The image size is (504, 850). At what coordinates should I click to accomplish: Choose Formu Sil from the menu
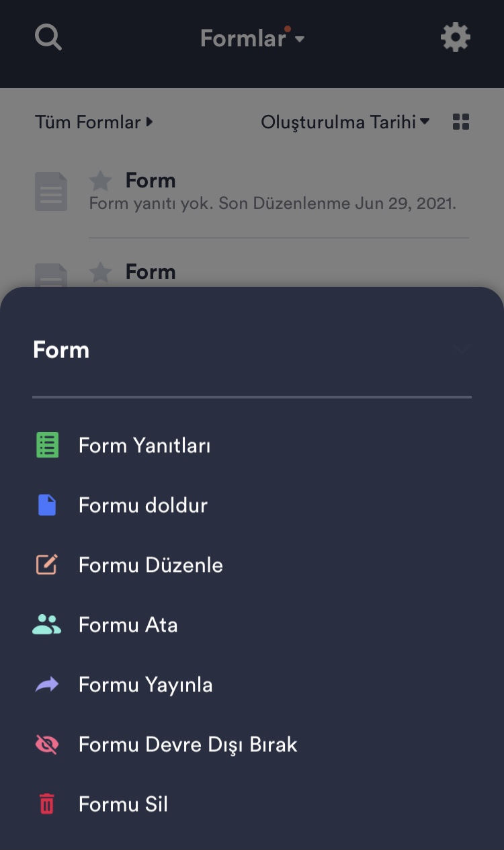tap(123, 804)
